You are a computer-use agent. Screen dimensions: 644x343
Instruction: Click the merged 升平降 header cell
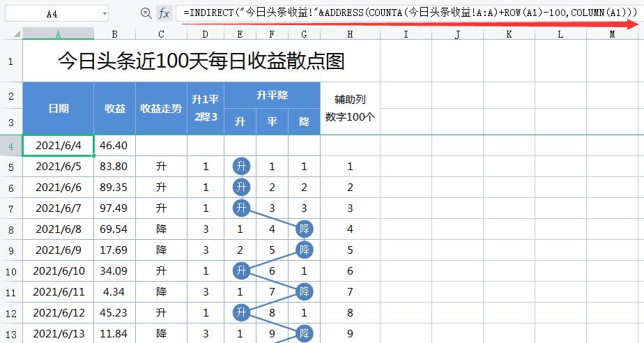pyautogui.click(x=272, y=96)
